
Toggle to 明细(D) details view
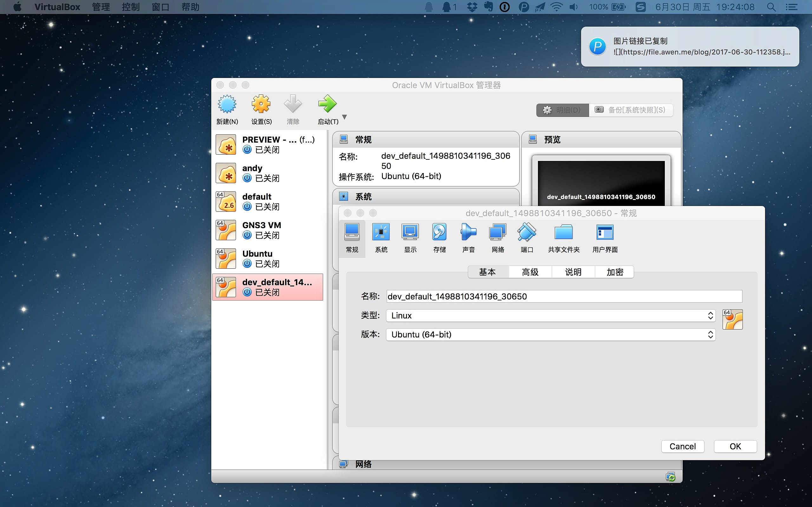pos(563,110)
